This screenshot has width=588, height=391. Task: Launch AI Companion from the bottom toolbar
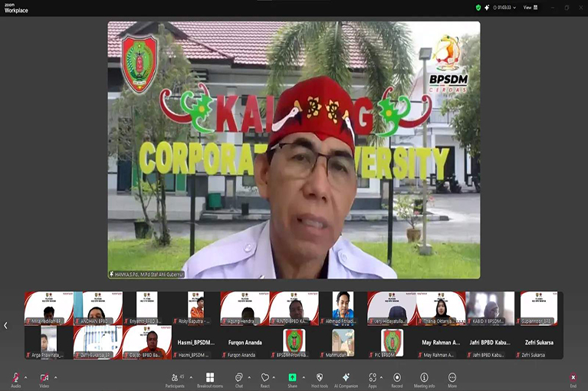click(346, 378)
